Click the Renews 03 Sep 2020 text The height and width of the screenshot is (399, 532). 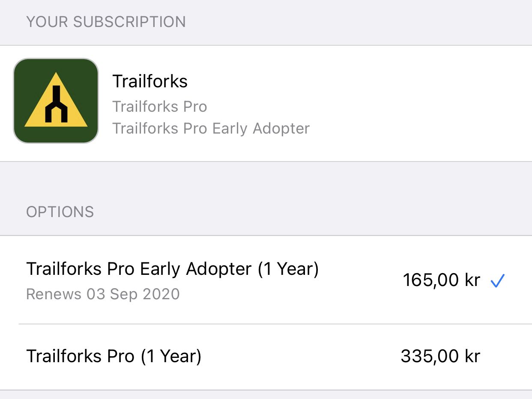(x=103, y=294)
